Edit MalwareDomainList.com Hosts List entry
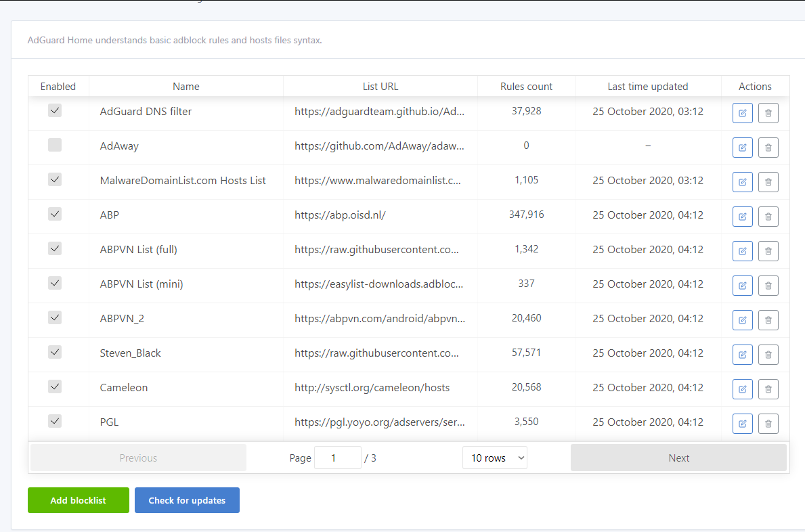 click(x=742, y=181)
